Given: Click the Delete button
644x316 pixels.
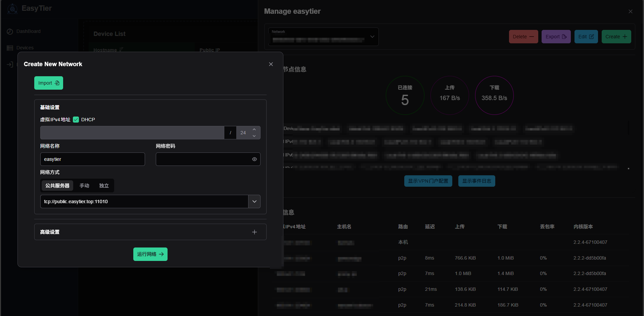Looking at the screenshot, I should (523, 37).
